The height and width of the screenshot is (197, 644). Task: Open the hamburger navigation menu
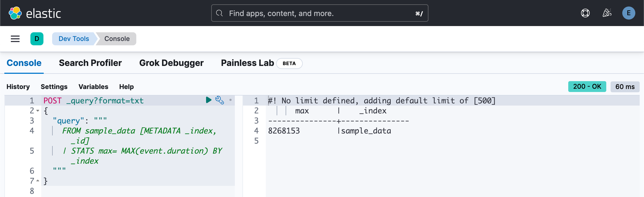[x=15, y=39]
